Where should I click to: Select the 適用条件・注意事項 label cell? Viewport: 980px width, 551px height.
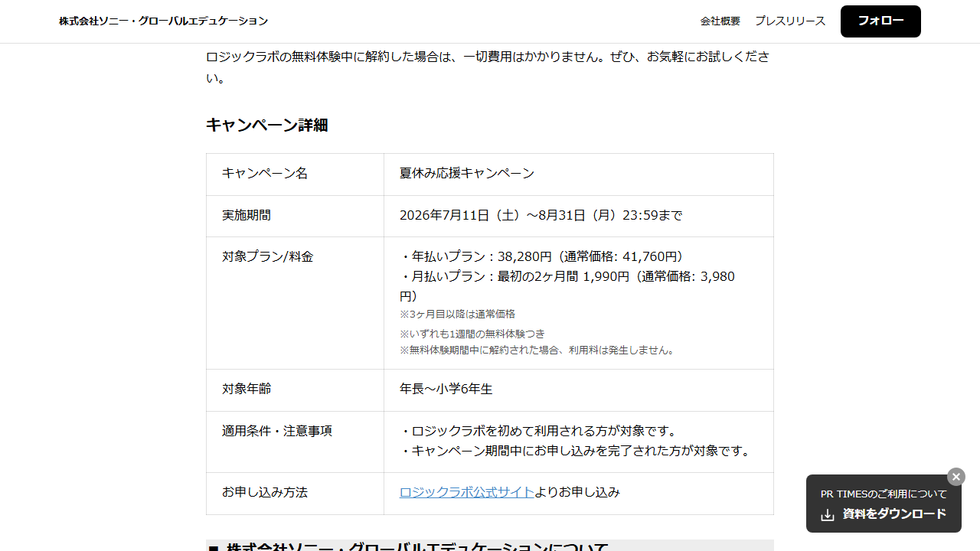(x=295, y=442)
